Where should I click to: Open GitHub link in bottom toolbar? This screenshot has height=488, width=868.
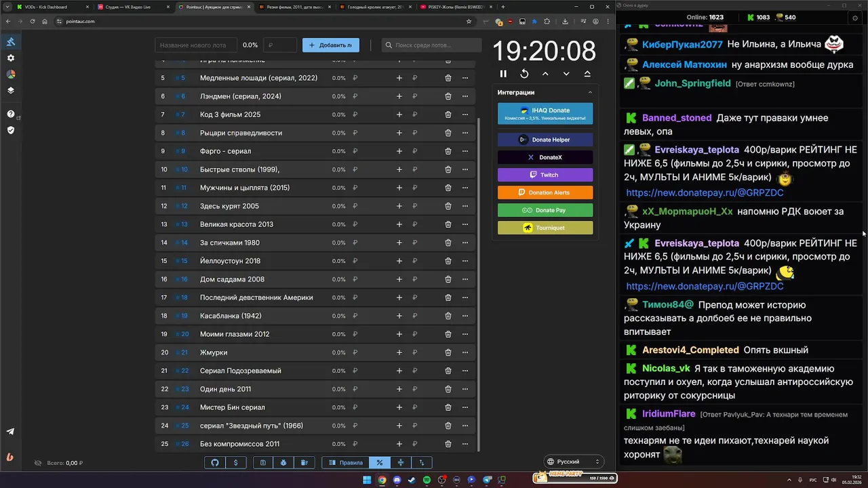(x=215, y=462)
